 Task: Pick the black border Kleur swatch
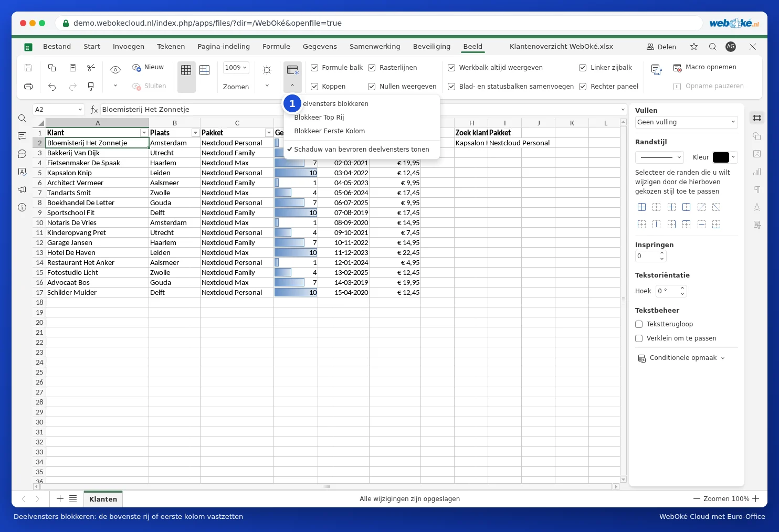[x=721, y=157]
